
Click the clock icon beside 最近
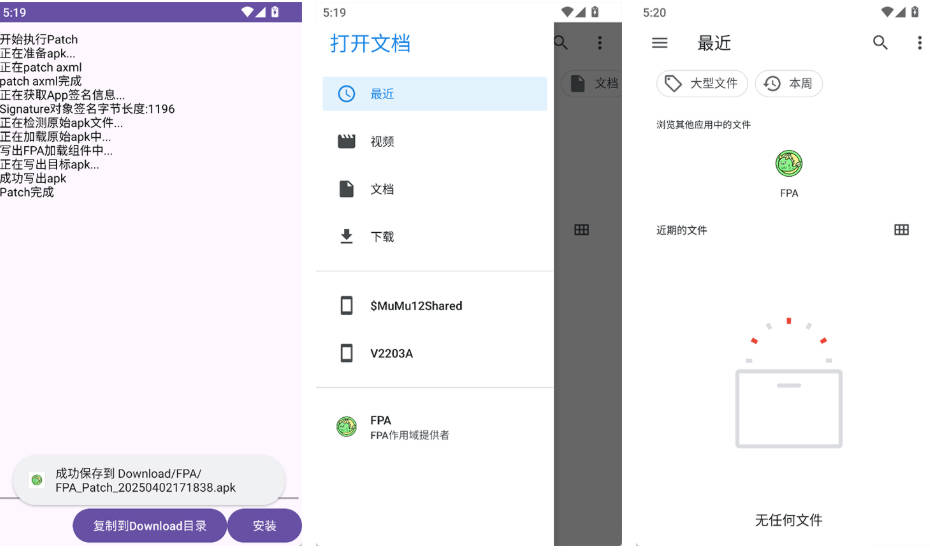(346, 94)
